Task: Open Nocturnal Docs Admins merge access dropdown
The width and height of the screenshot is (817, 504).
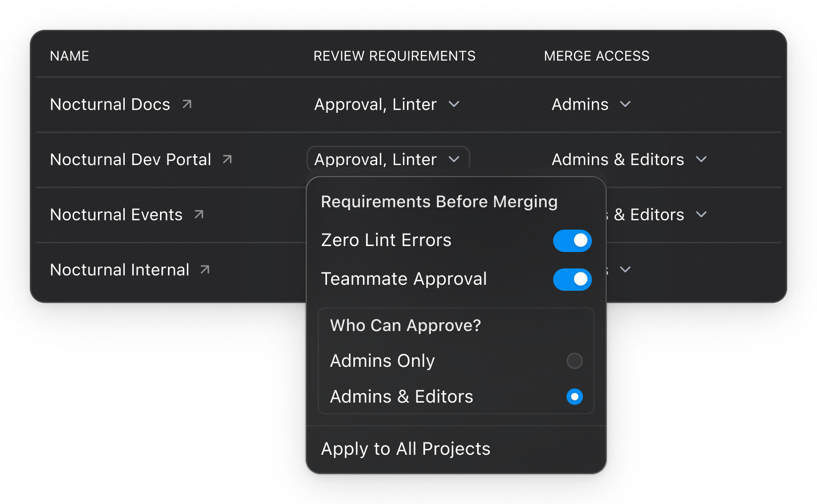Action: tap(591, 104)
